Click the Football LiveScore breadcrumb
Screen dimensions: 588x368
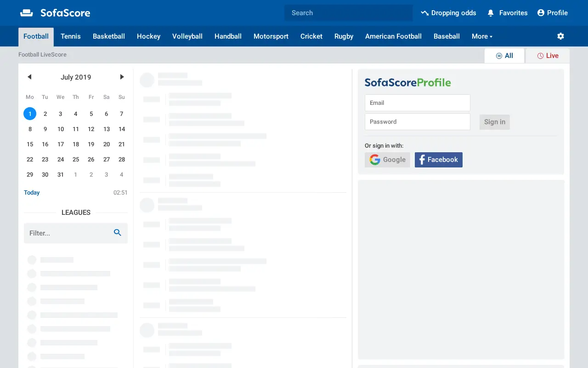[x=42, y=54]
